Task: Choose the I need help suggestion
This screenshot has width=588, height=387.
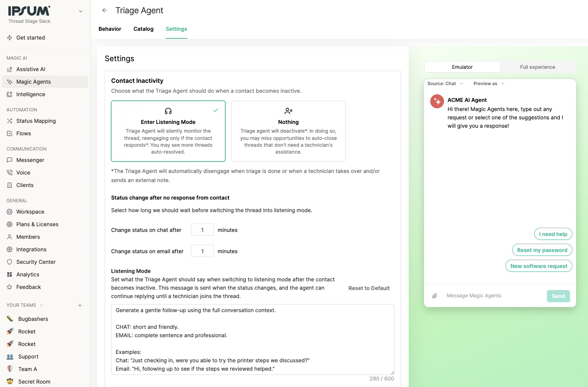Action: [x=553, y=234]
